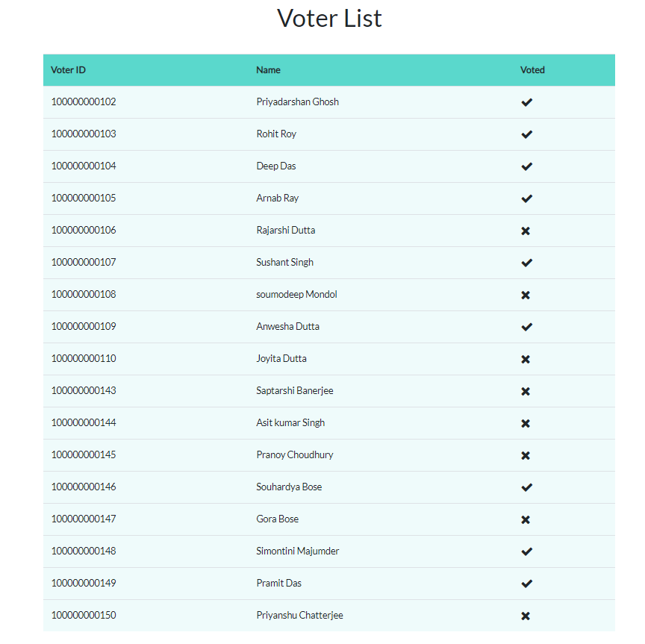The width and height of the screenshot is (645, 644).
Task: Select the Saptarshi Banerjee row name
Action: 294,390
